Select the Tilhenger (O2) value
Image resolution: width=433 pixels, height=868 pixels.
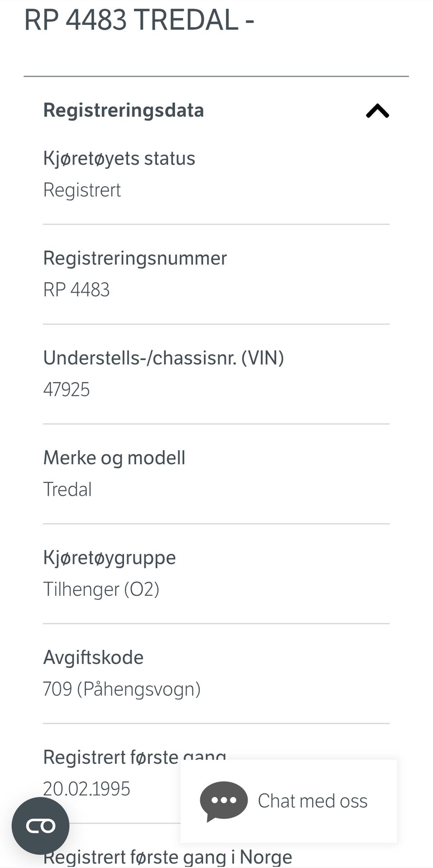[101, 589]
